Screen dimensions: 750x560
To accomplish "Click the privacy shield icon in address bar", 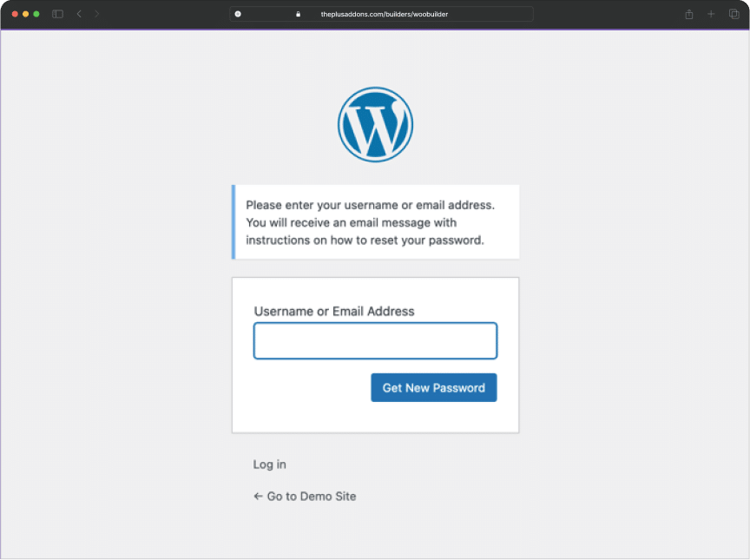I will 238,14.
